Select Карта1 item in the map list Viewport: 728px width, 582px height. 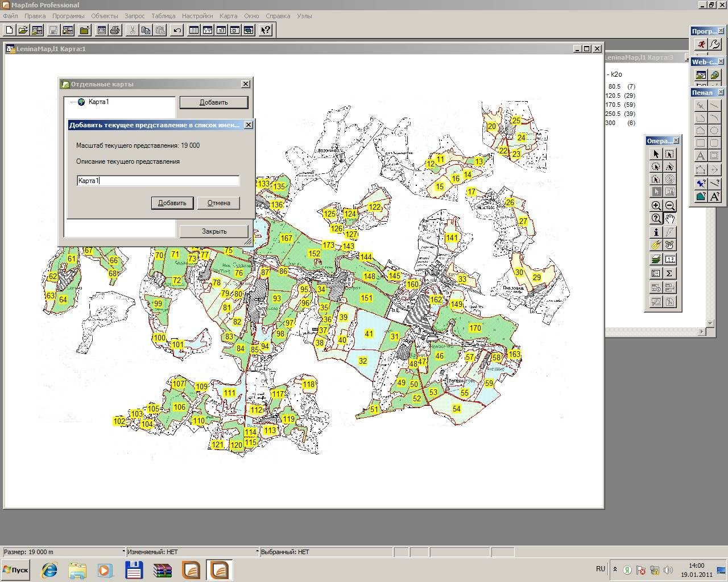pyautogui.click(x=98, y=102)
